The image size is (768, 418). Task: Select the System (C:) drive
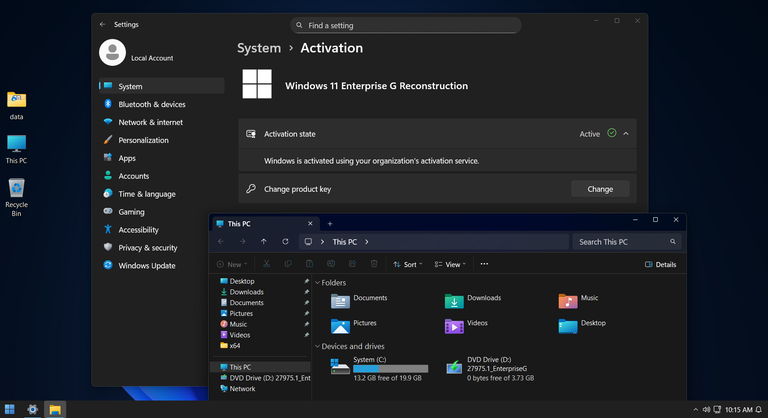(x=380, y=369)
